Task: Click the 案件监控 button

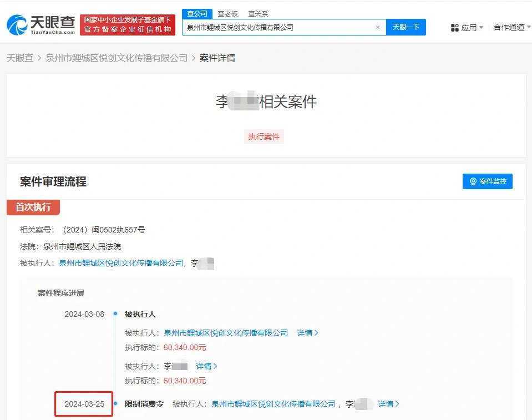Action: [487, 181]
